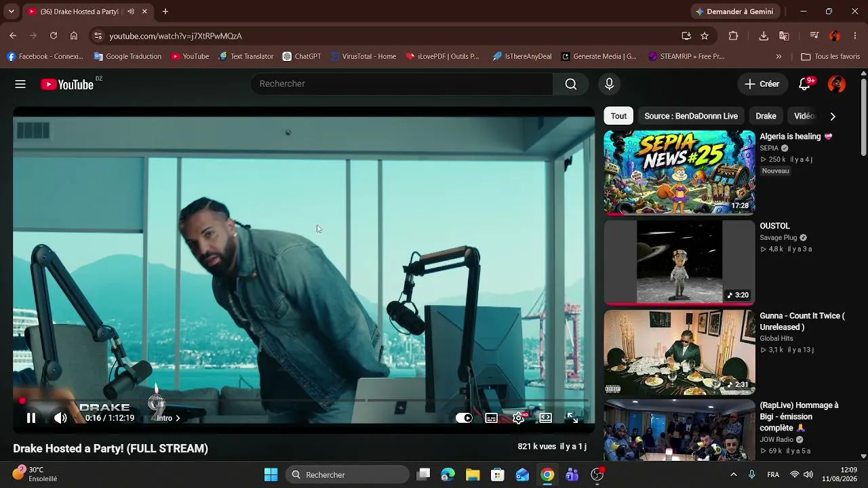
Task: Show more filter chips with the right arrow
Action: pyautogui.click(x=833, y=116)
